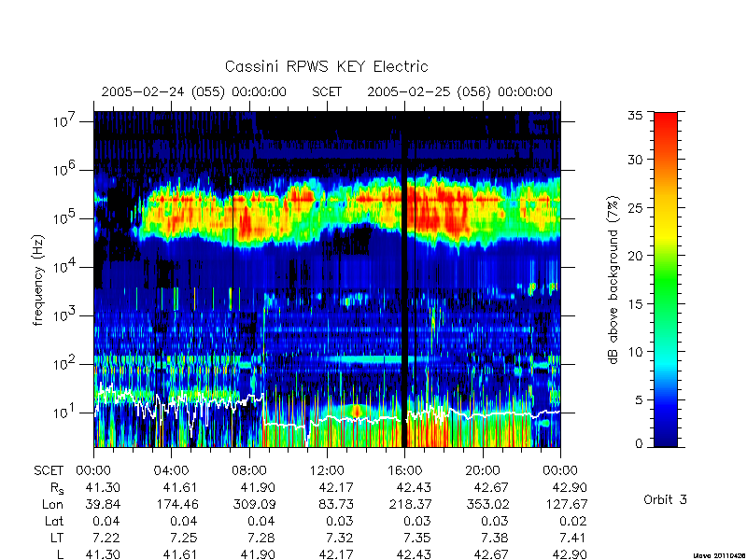The height and width of the screenshot is (560, 747).
Task: Click the 'Cassini RPWS KEY Electric' plot title
Action: (x=326, y=66)
